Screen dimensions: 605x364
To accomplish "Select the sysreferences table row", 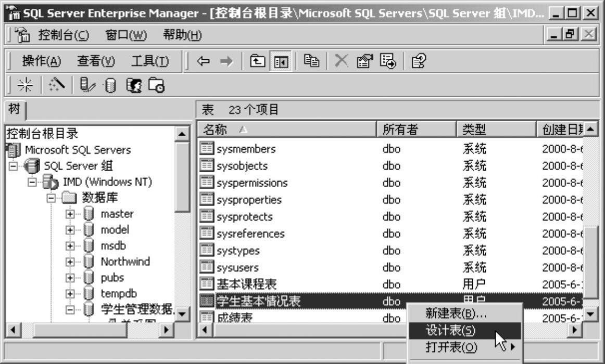I will point(391,233).
